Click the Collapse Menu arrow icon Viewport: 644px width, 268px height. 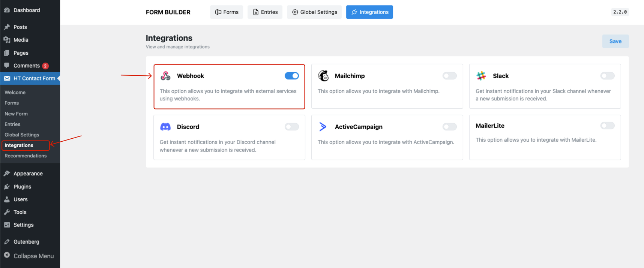[x=7, y=255]
